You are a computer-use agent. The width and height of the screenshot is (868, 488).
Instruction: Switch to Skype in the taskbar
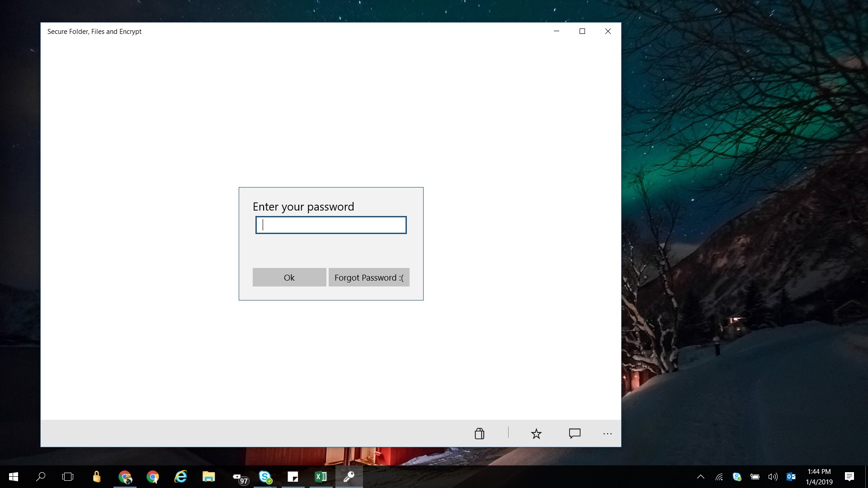coord(265,477)
